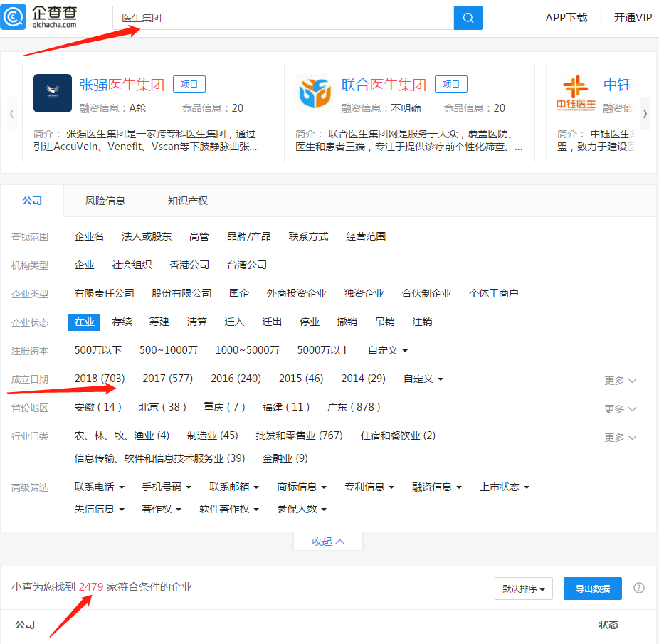Screen dimensions: 659x644
Task: Filter by industry 金融业 (9)
Action: point(285,458)
